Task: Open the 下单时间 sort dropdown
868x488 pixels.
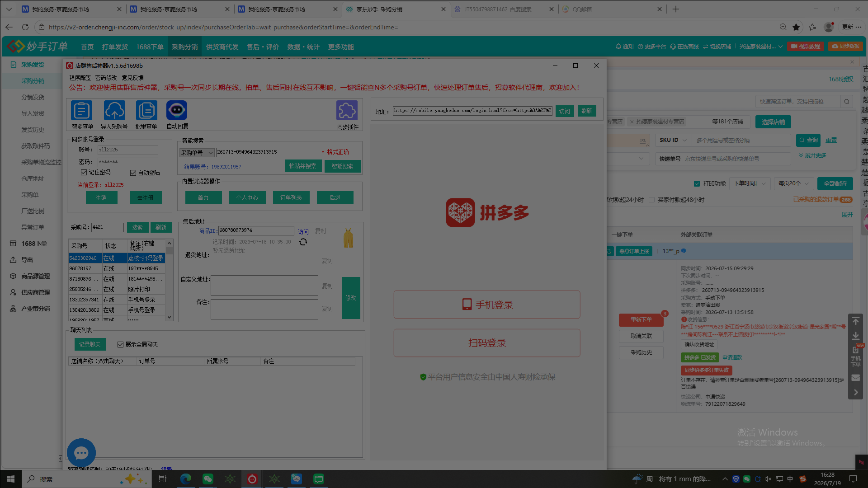Action: [x=750, y=183]
